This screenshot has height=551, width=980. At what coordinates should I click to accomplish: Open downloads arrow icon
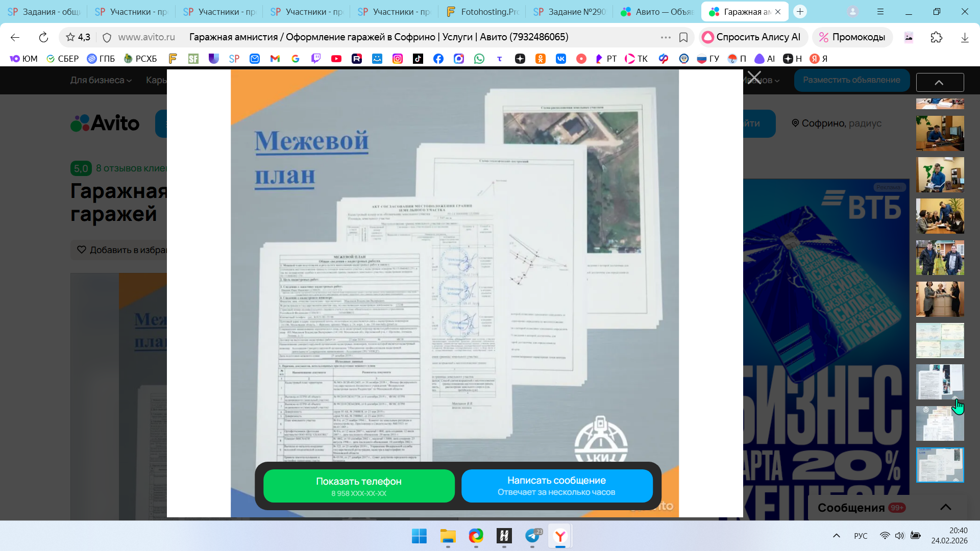tap(965, 37)
